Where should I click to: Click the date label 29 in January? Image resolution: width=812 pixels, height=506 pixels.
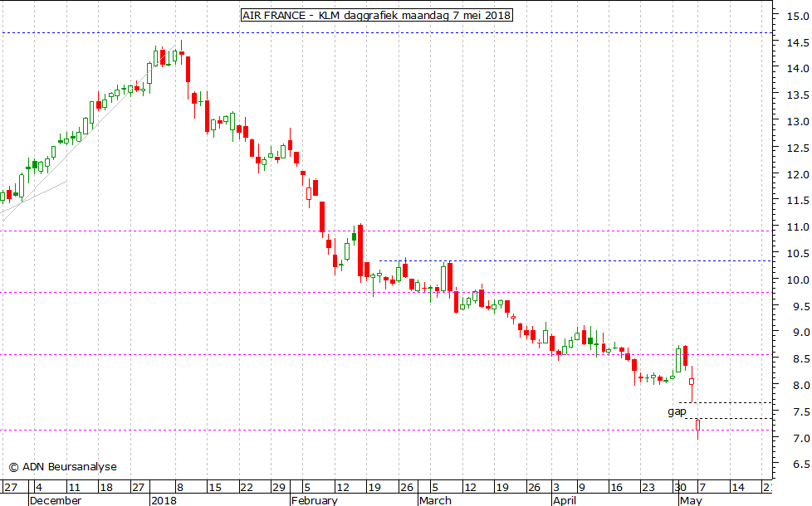(x=279, y=488)
